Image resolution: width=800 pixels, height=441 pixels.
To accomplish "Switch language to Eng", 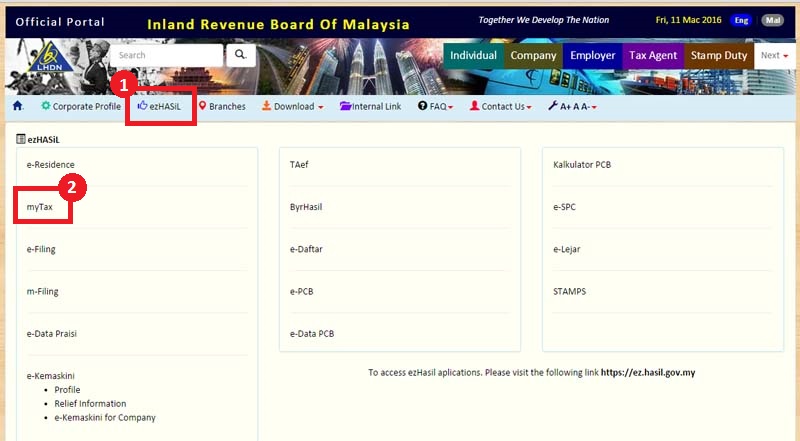I will (741, 20).
